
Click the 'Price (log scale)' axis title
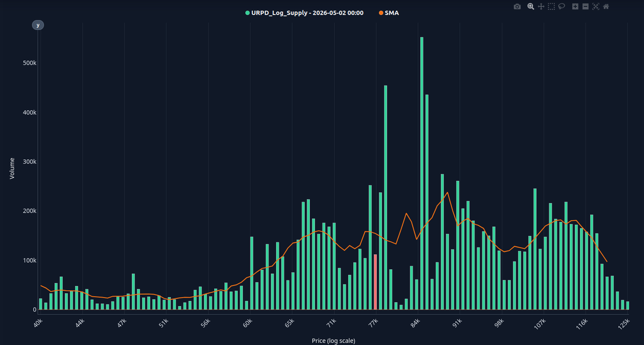tap(333, 341)
